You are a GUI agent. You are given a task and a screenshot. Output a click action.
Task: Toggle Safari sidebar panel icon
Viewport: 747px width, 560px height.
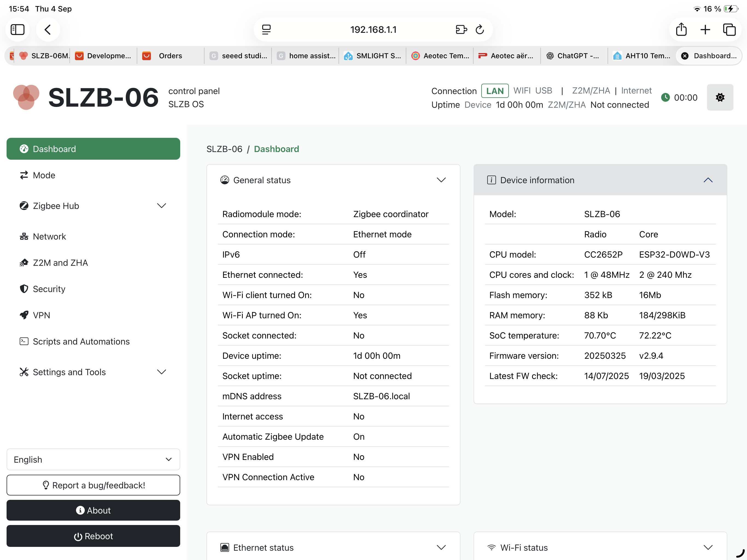point(17,30)
